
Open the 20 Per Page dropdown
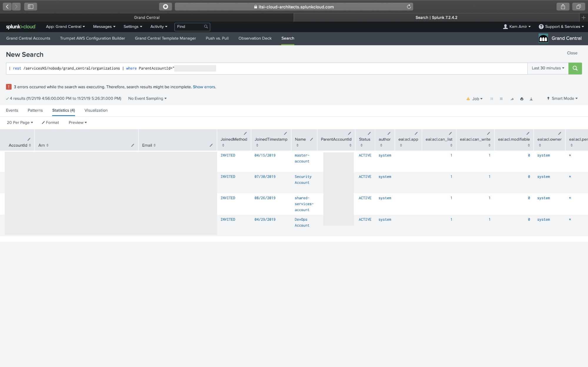(20, 123)
